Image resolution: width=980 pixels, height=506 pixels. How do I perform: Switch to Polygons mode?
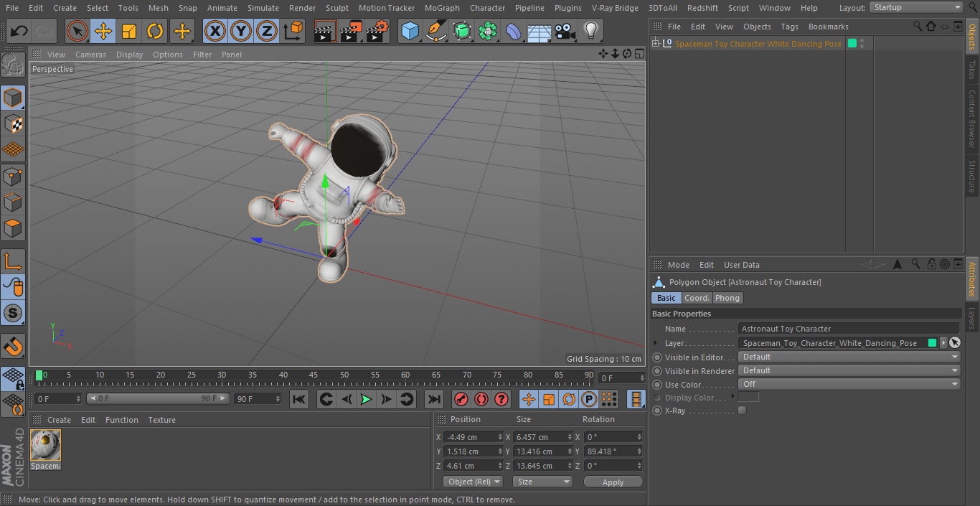tap(13, 228)
